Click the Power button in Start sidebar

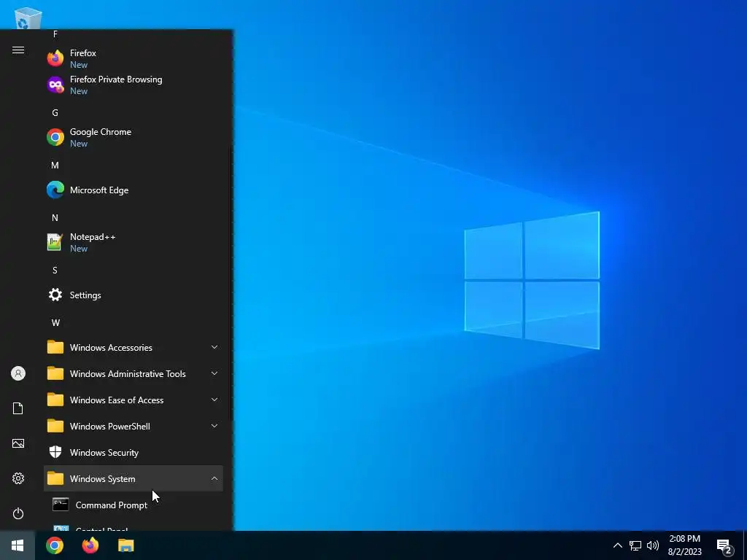(18, 513)
